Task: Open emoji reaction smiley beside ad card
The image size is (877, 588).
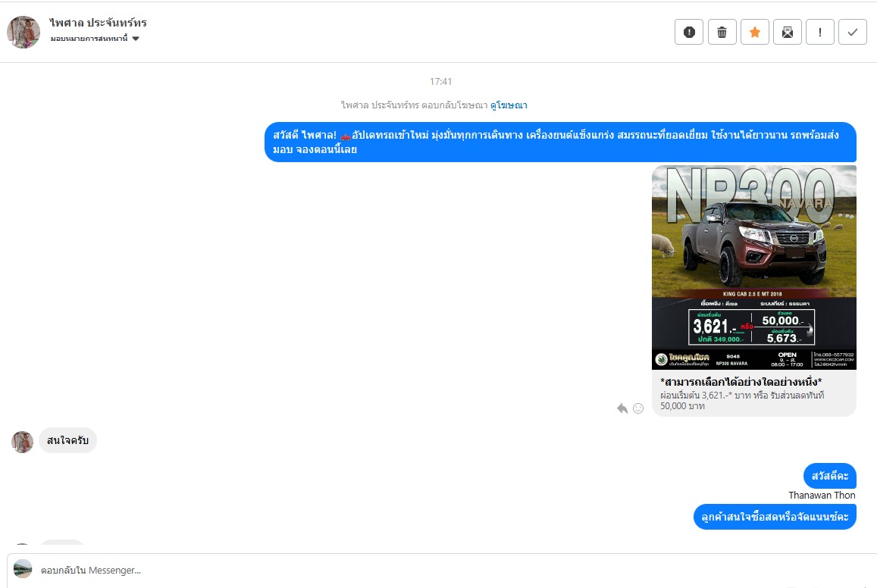Action: (x=638, y=408)
